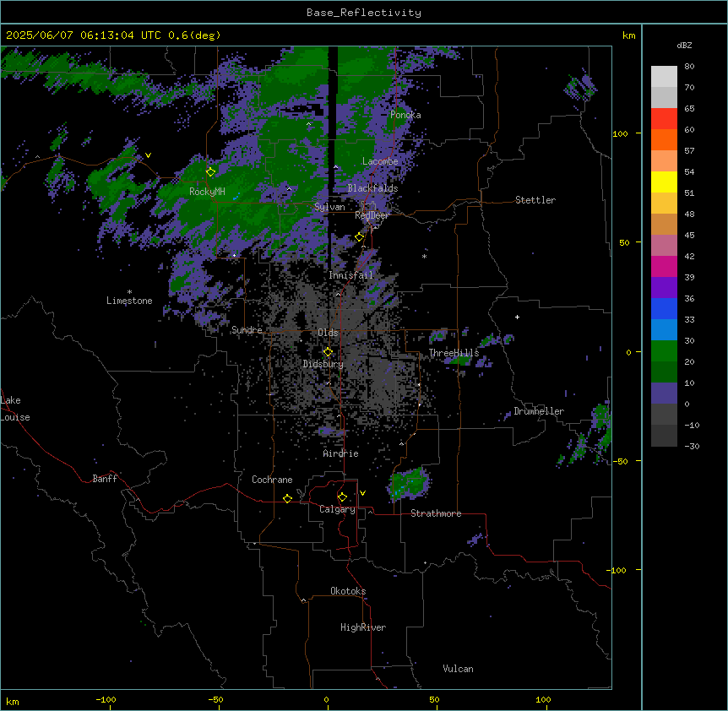Click the yellow diamond marker south of RedDeer
728x711 pixels.
coord(360,237)
